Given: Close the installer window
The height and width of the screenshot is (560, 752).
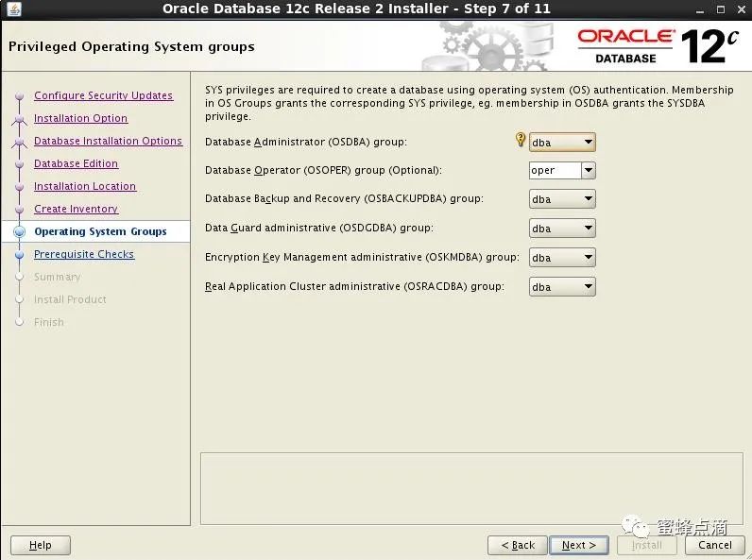Looking at the screenshot, I should (x=741, y=9).
